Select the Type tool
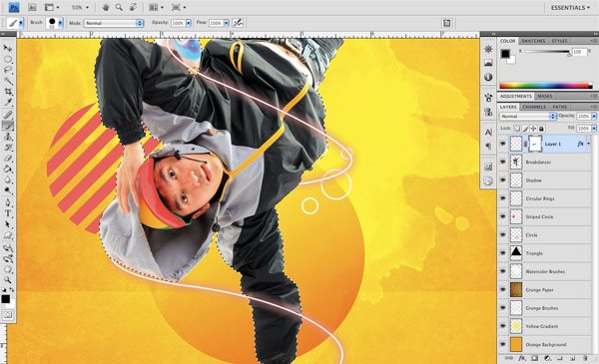Viewport: 599px width, 364px height. click(8, 213)
